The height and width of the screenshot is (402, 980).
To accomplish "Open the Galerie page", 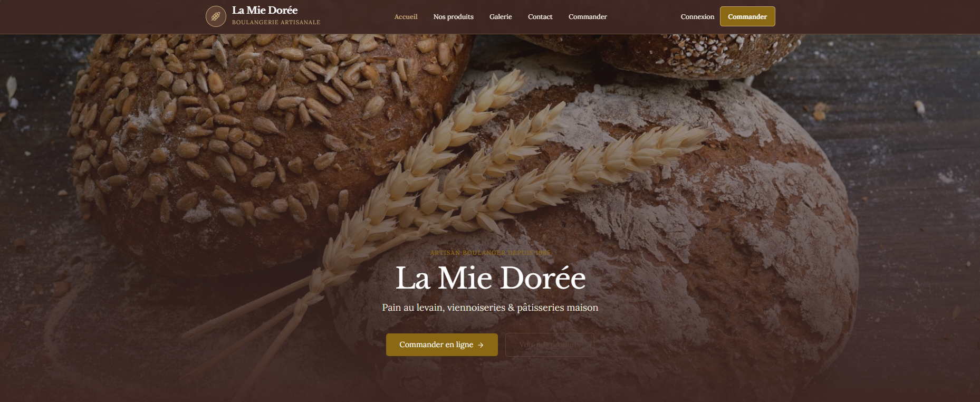I will tap(500, 17).
